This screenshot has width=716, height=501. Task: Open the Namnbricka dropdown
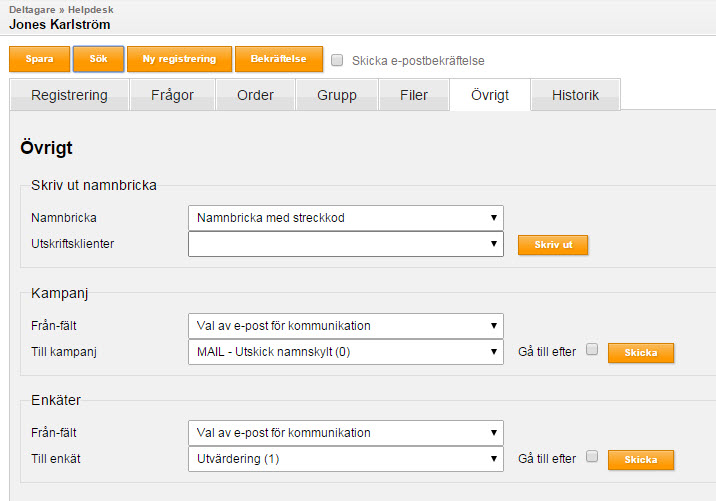(x=346, y=218)
